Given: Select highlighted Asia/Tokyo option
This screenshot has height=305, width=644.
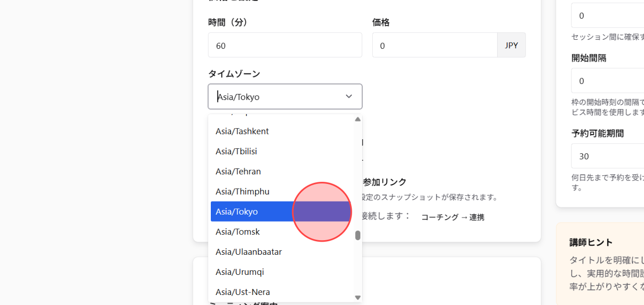Looking at the screenshot, I should click(282, 212).
